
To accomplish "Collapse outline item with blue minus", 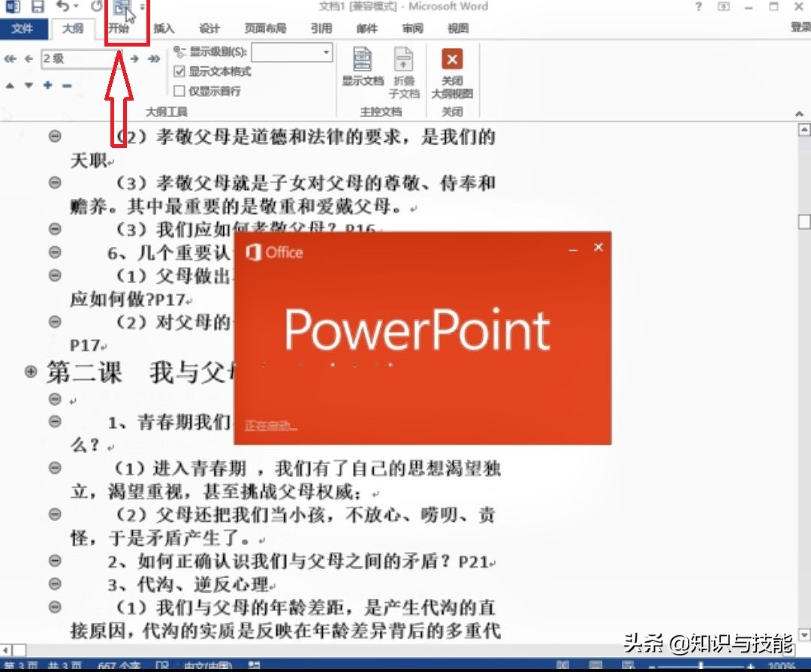I will click(x=68, y=86).
